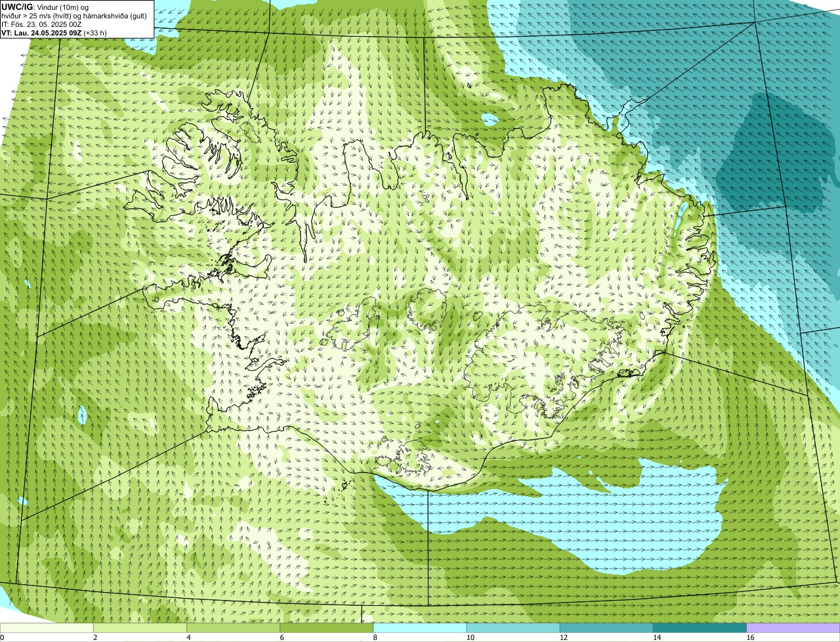The image size is (840, 642).
Task: Click the 4–6 medium green color scale segment
Action: pyautogui.click(x=233, y=628)
